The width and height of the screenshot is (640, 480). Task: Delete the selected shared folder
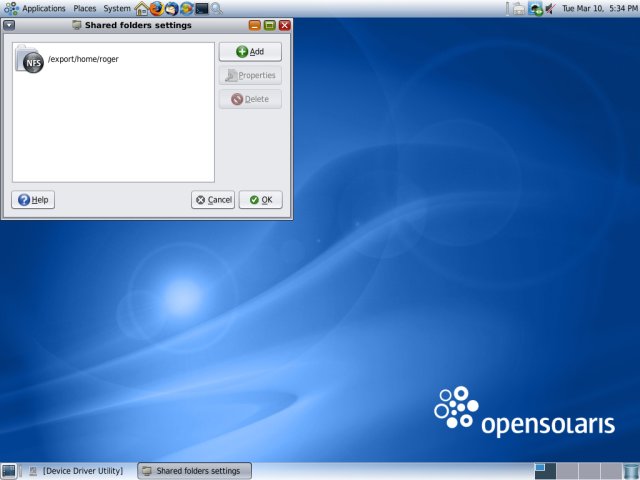tap(250, 99)
